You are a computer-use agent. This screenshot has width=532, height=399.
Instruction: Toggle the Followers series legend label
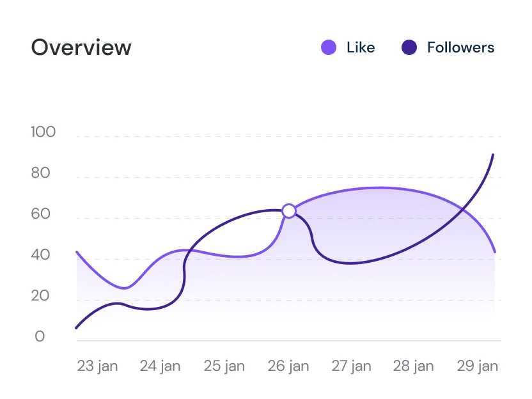point(460,47)
